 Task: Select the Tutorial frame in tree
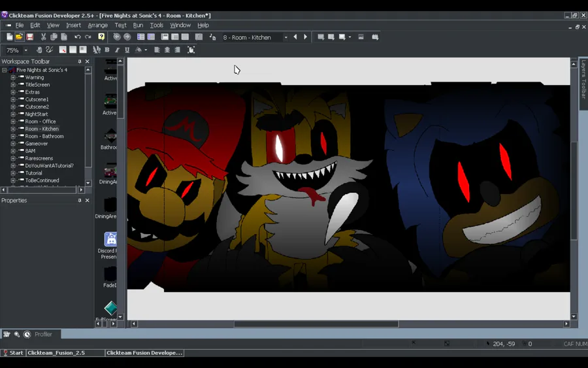point(33,173)
